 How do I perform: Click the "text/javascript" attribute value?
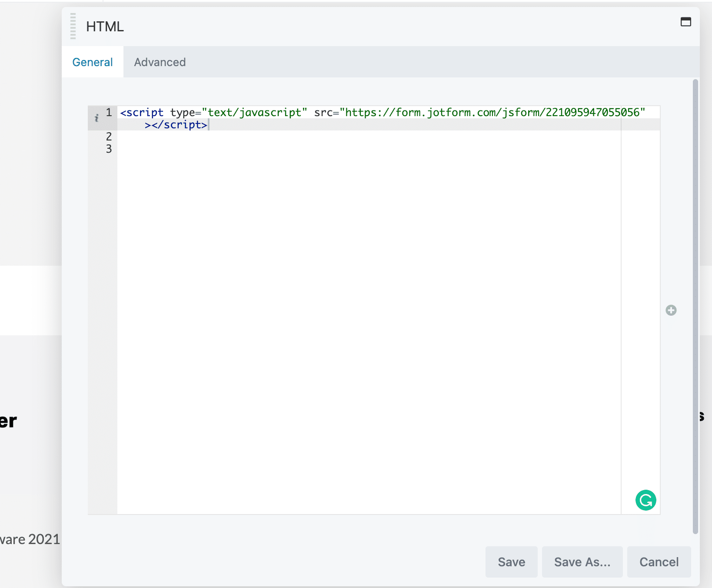(255, 113)
